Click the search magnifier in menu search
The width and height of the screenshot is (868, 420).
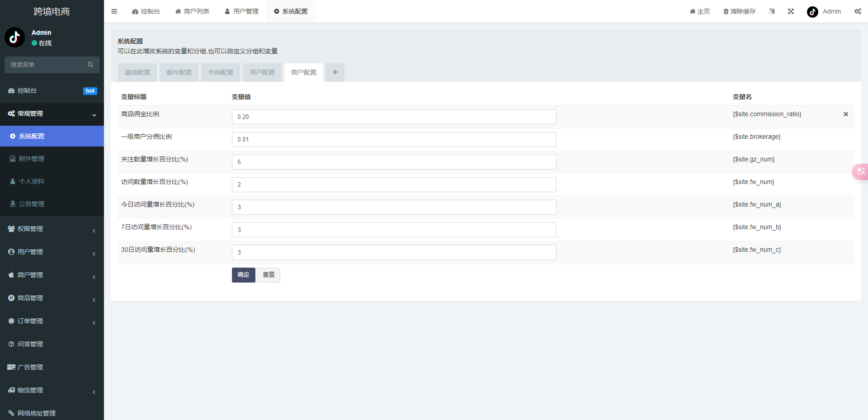pos(90,65)
